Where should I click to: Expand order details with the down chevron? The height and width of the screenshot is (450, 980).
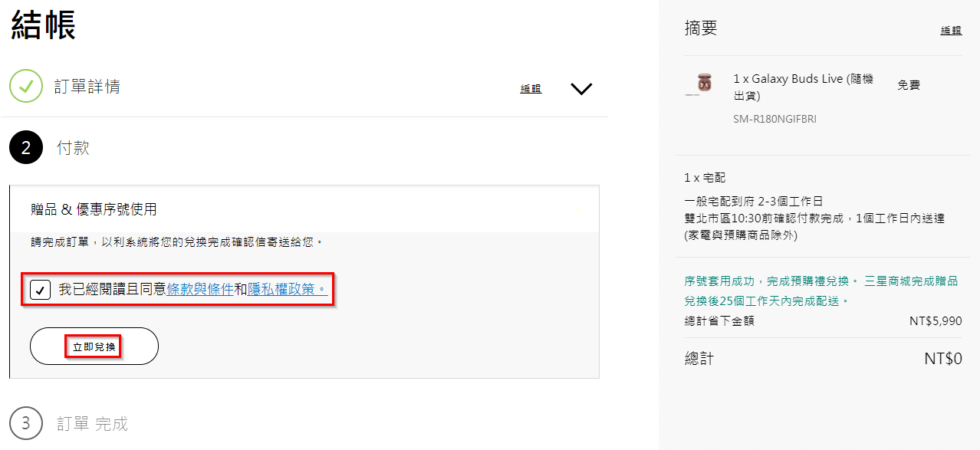pyautogui.click(x=582, y=88)
